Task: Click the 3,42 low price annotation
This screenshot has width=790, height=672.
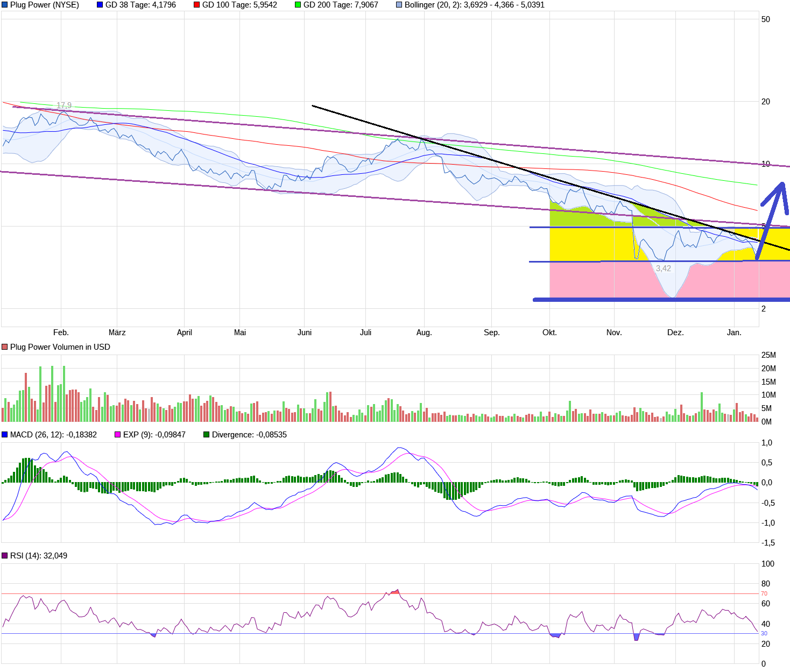Action: (664, 268)
